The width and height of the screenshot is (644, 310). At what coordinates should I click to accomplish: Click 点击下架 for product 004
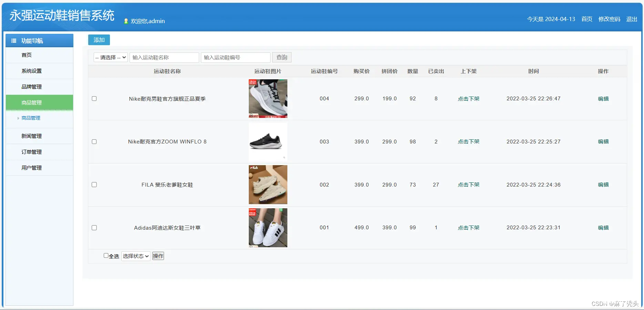pos(469,99)
